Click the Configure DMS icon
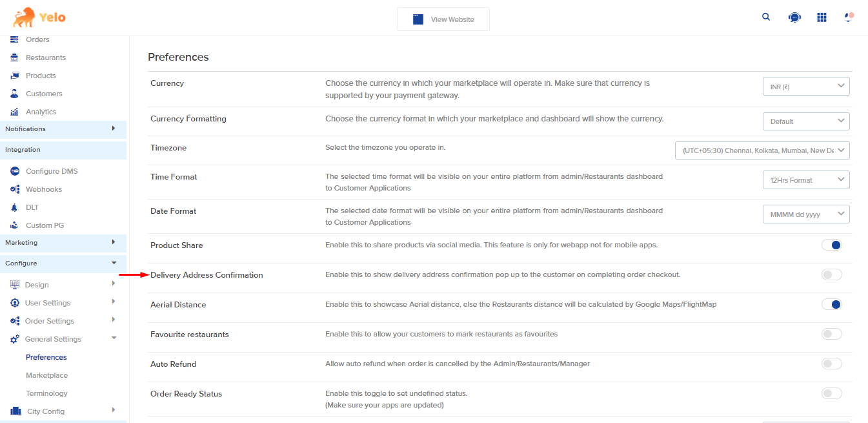This screenshot has width=868, height=423. 15,171
